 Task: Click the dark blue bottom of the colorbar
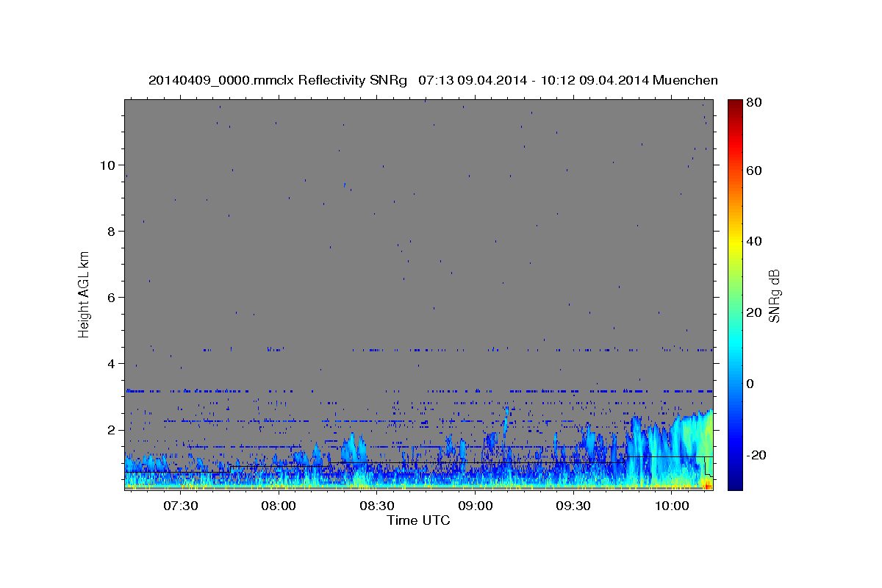click(735, 481)
